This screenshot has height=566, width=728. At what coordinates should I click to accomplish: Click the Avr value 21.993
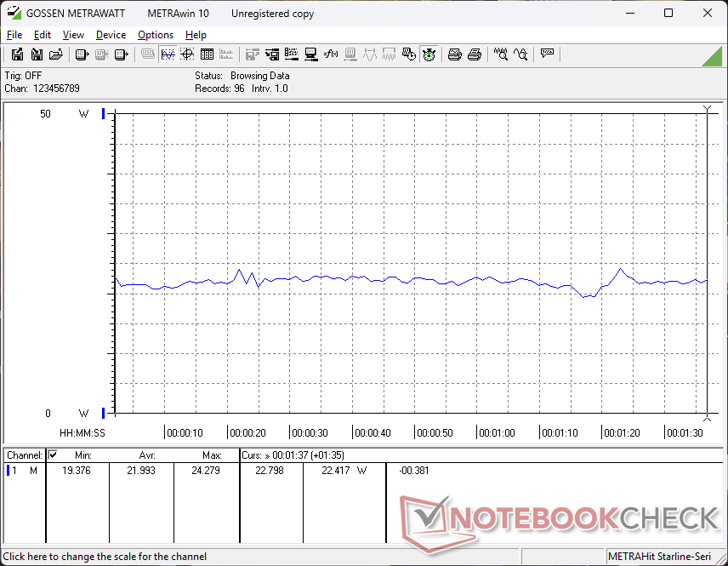[141, 471]
